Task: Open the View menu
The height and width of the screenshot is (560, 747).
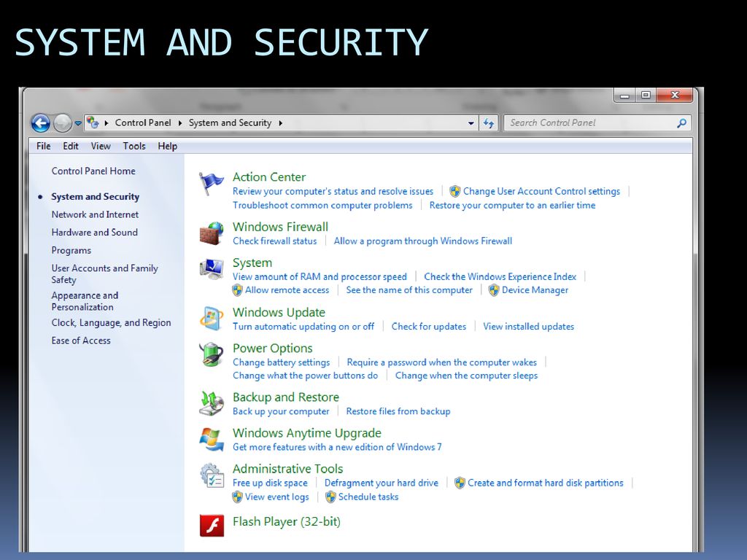Action: pos(101,146)
